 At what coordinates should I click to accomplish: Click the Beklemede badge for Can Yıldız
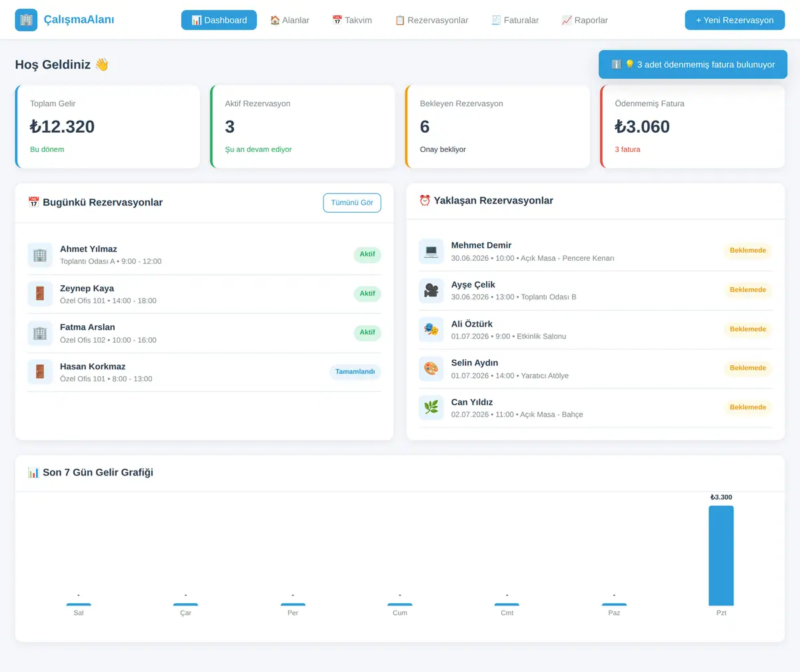pyautogui.click(x=748, y=407)
